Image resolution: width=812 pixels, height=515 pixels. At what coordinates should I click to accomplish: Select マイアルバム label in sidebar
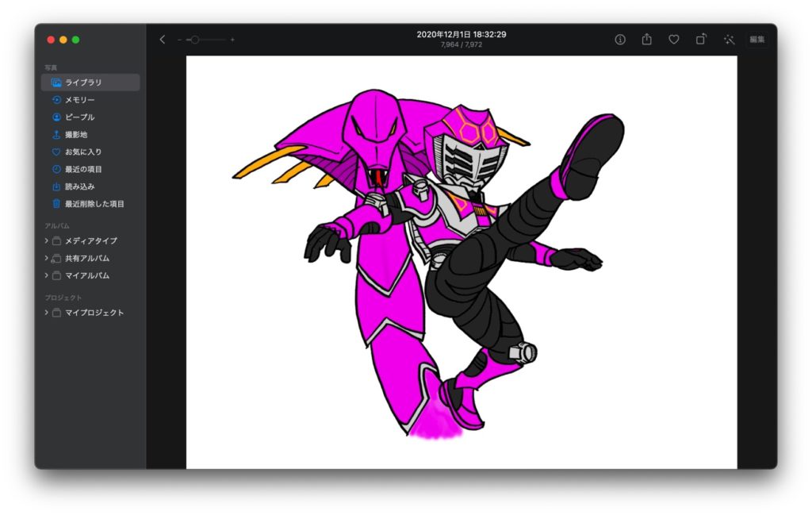pyautogui.click(x=87, y=275)
